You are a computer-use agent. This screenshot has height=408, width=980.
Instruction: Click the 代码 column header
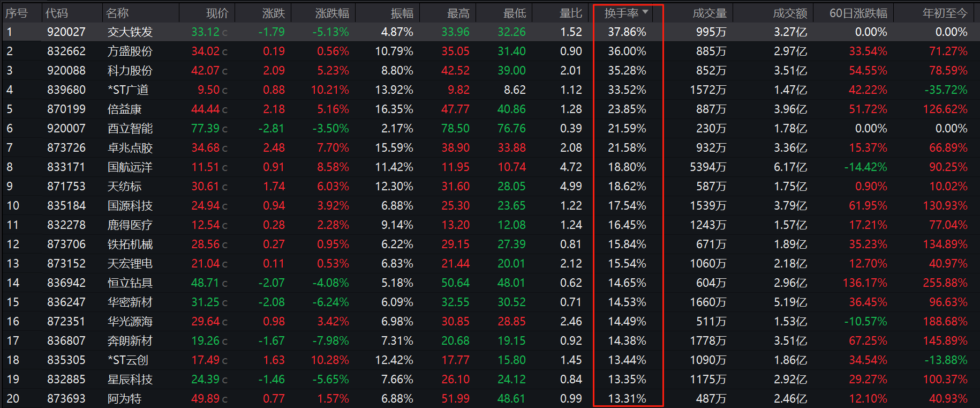click(57, 13)
